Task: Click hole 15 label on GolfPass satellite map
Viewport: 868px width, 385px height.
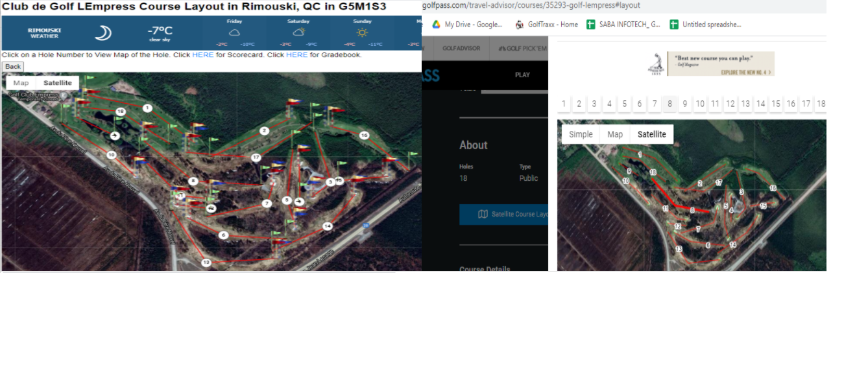Action: tap(763, 205)
